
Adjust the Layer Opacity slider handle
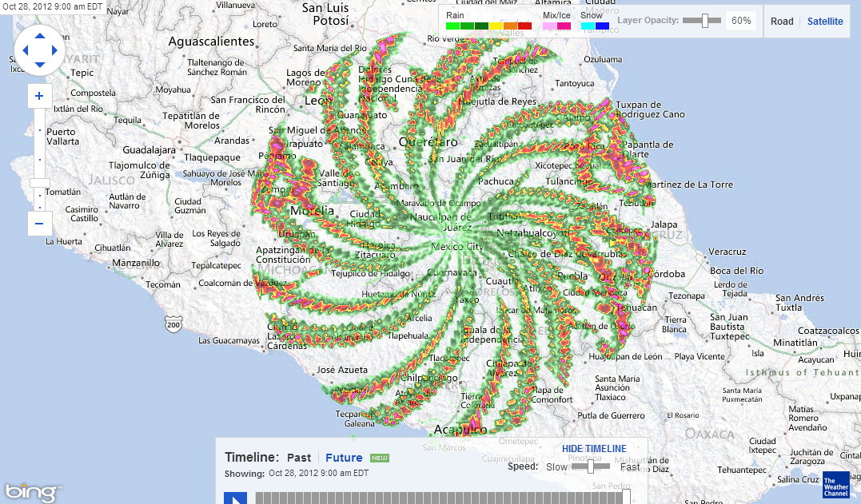coord(704,22)
